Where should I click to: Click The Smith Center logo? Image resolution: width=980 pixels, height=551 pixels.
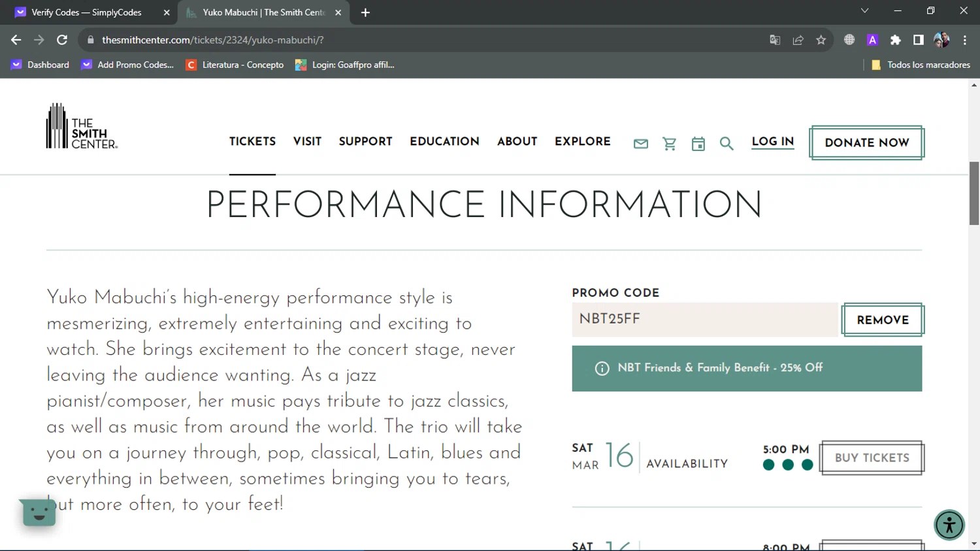coord(82,126)
